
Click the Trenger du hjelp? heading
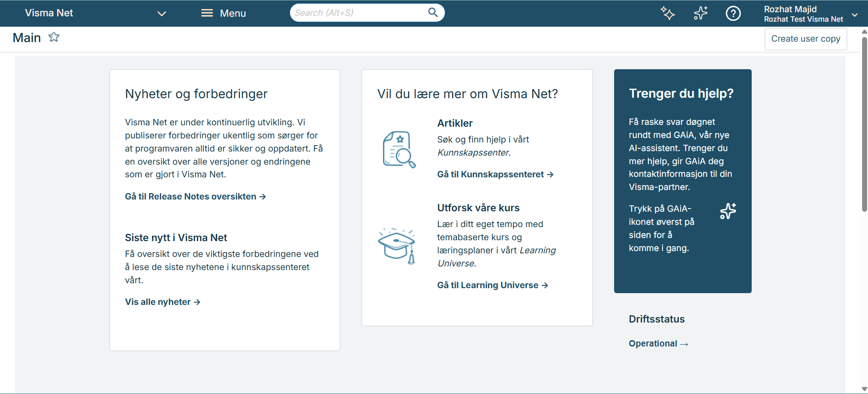[x=681, y=94]
